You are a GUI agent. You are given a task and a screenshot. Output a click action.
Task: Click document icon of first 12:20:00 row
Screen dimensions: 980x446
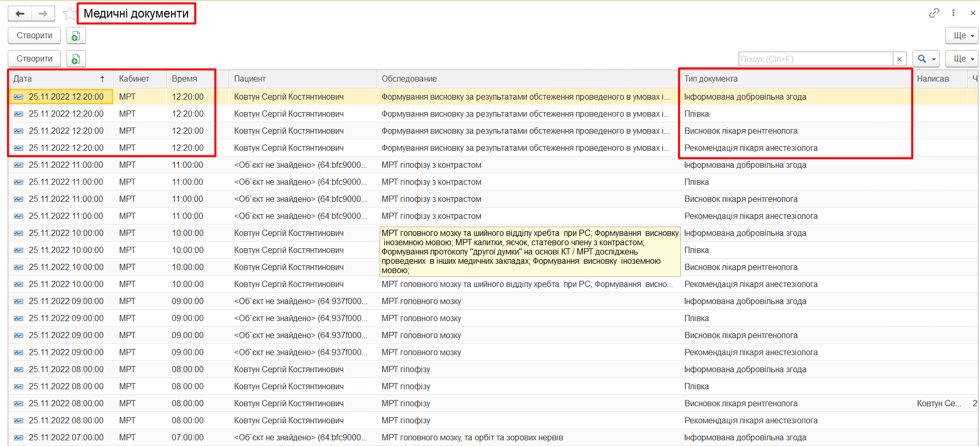(x=19, y=97)
